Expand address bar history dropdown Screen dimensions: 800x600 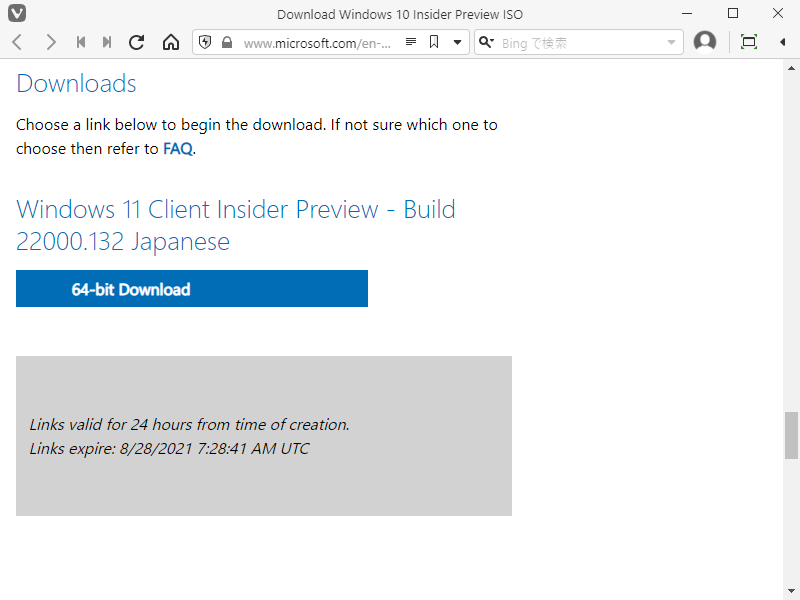458,42
